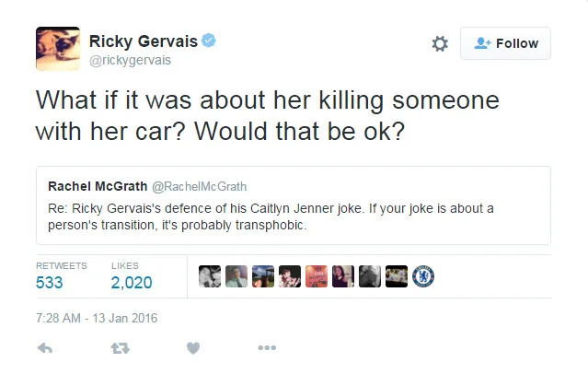This screenshot has height=386, width=588.
Task: Open the first liker's black-and-white avatar
Action: [210, 276]
